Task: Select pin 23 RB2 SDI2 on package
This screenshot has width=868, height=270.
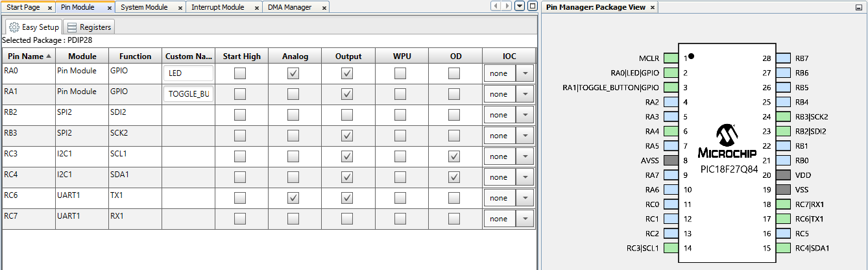Action: pos(784,131)
